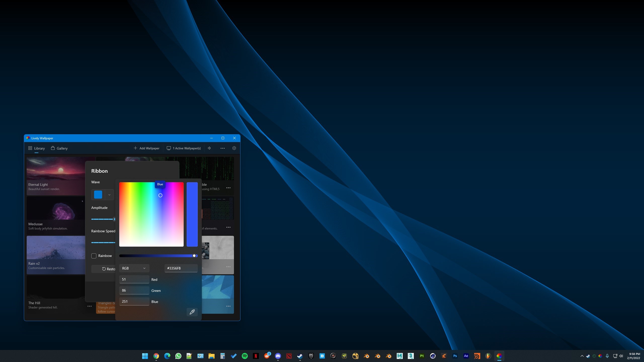Click the hex color input field

(181, 268)
